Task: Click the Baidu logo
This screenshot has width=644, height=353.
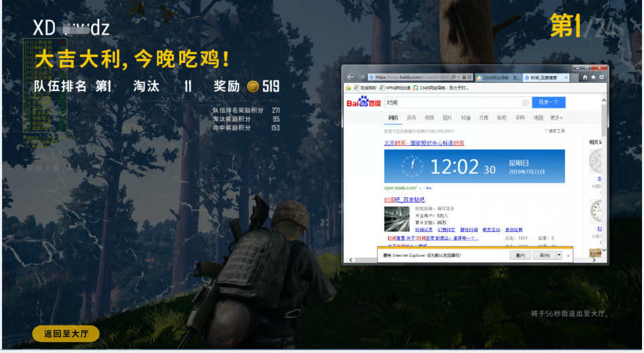Action: (364, 102)
